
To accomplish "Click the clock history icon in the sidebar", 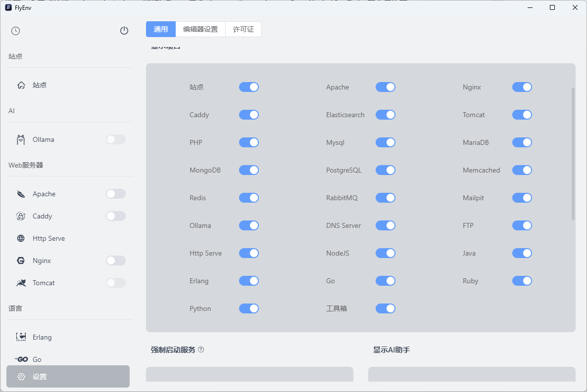I will 15,31.
